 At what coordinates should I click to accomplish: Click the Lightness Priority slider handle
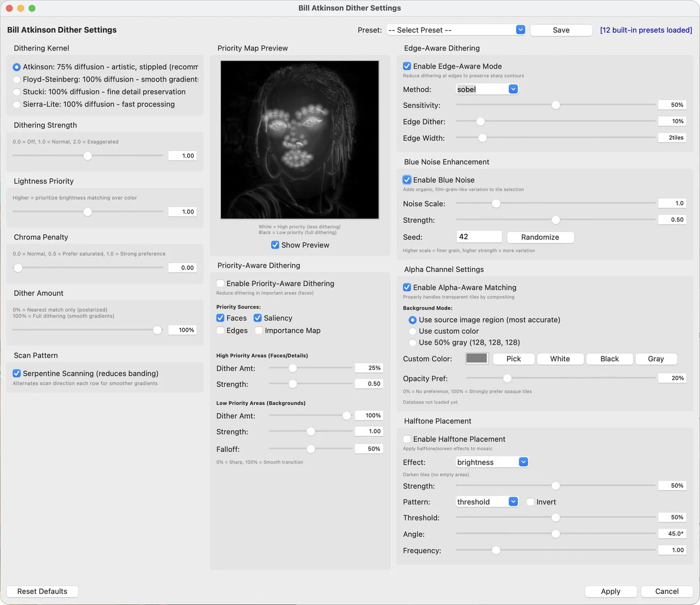coord(88,212)
